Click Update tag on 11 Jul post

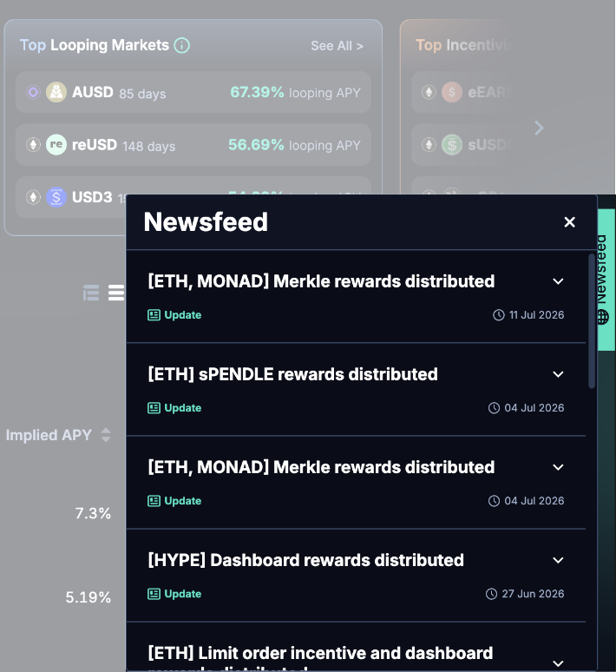click(174, 315)
